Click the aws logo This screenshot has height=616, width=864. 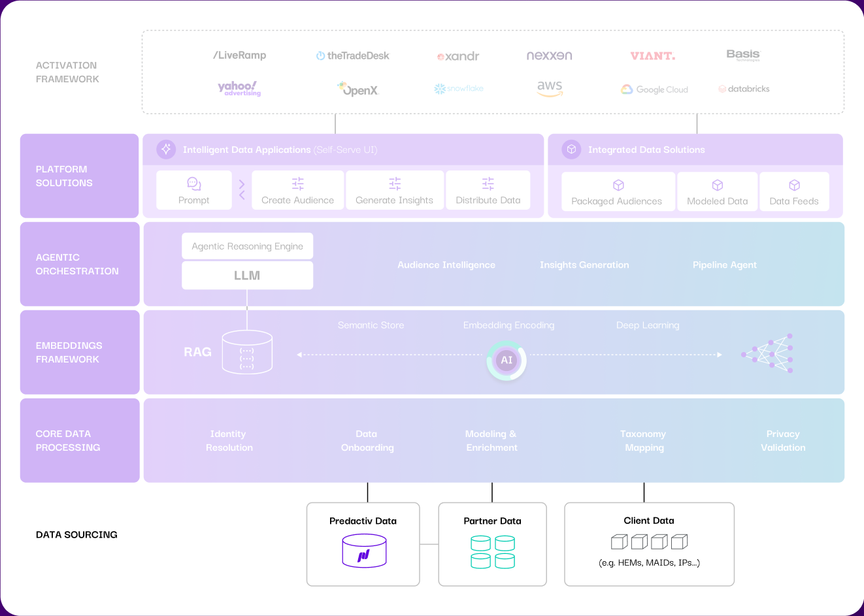click(x=550, y=88)
